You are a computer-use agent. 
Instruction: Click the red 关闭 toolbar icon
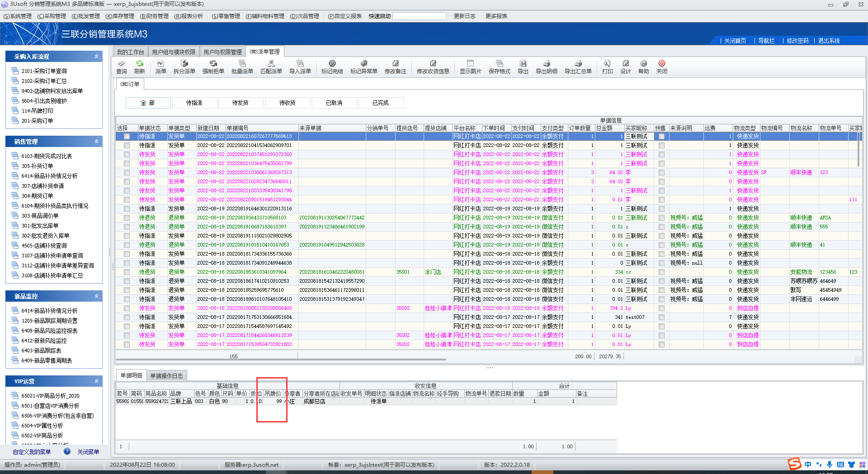click(661, 66)
